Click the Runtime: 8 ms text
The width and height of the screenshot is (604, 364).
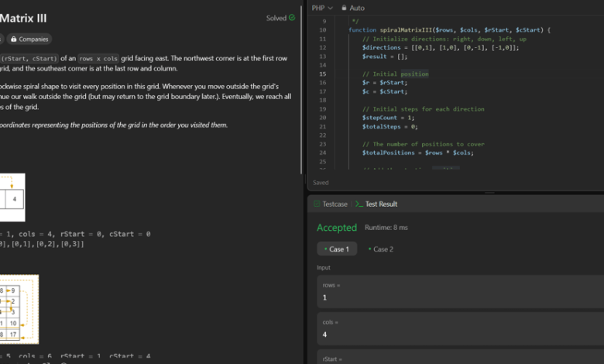(386, 228)
